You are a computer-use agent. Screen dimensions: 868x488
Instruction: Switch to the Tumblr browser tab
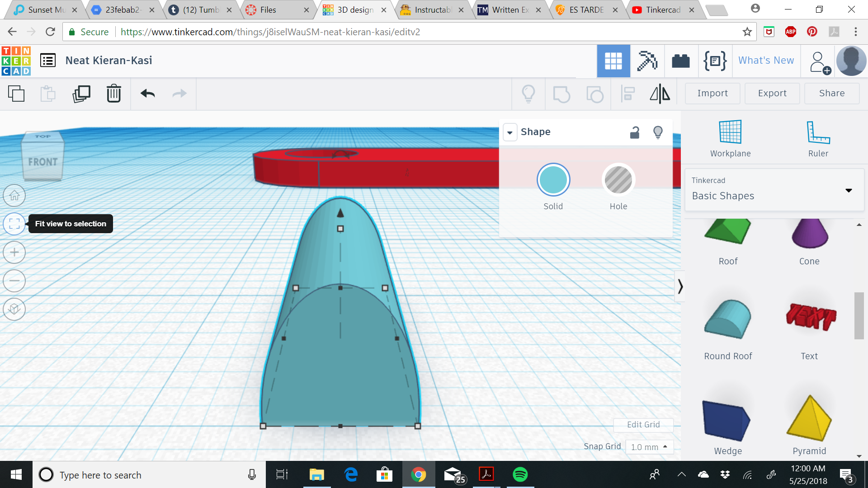coord(200,9)
